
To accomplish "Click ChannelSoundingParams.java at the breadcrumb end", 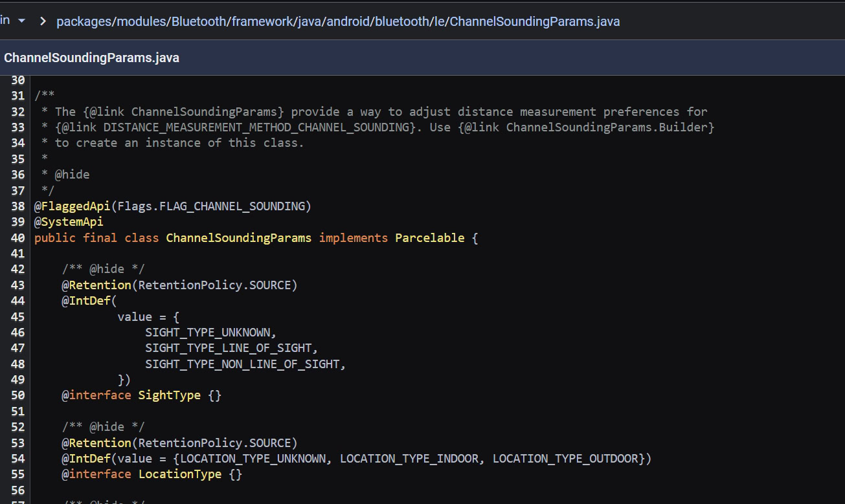I will 535,21.
